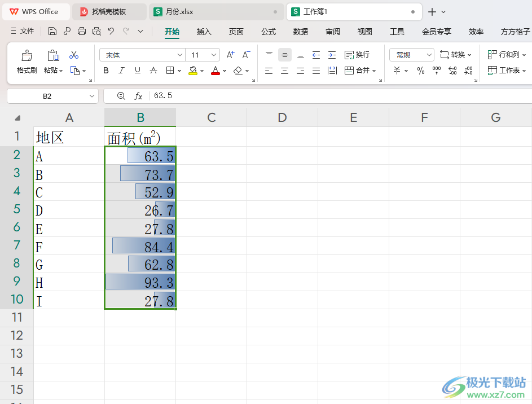Image resolution: width=532 pixels, height=404 pixels.
Task: Open the 找稻壳模板 templates tab
Action: pos(109,12)
